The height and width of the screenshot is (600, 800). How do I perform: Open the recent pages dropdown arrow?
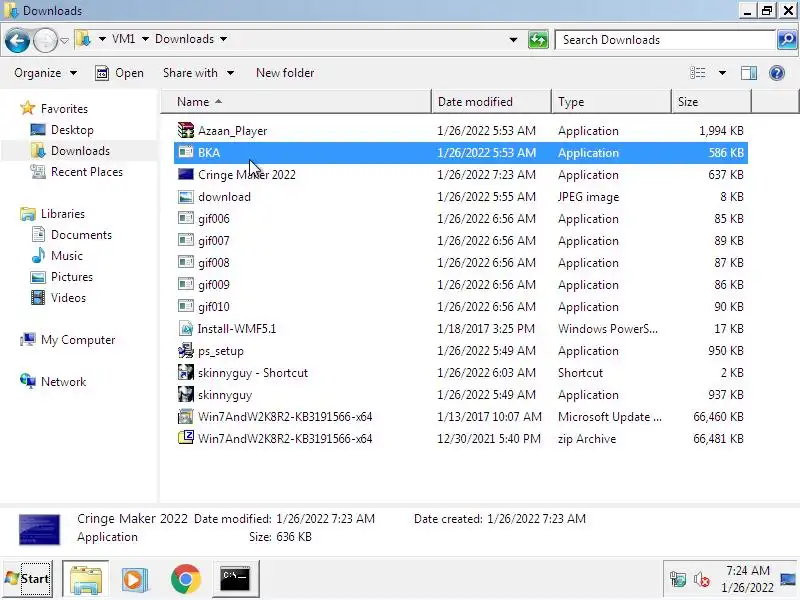tap(64, 40)
